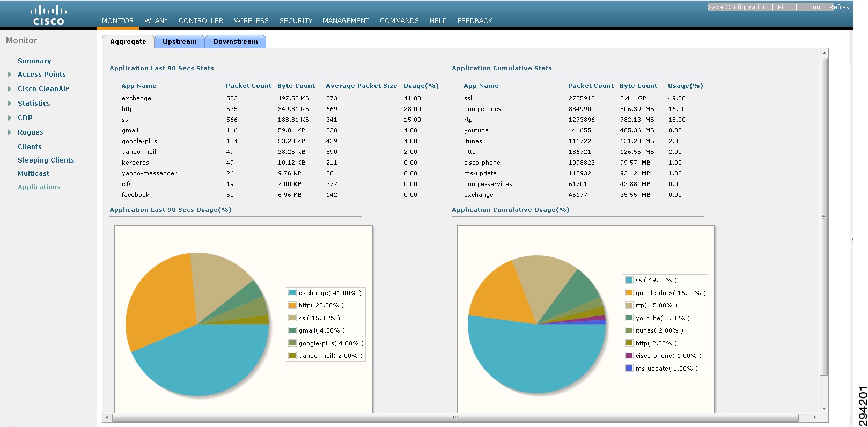Click the 'google-docs' cumulative stats row
Viewport: 868px width, 427px height.
click(587, 109)
